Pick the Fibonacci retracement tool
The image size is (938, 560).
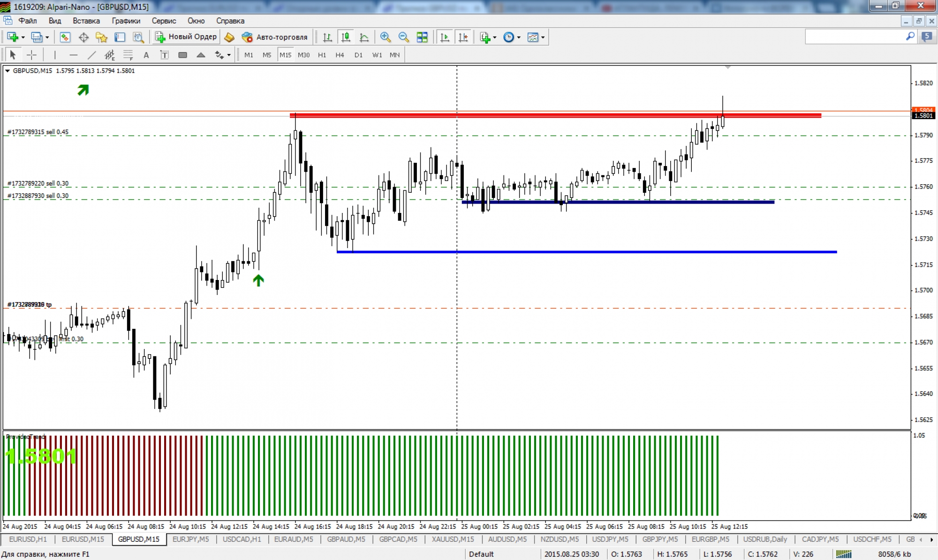click(x=128, y=55)
